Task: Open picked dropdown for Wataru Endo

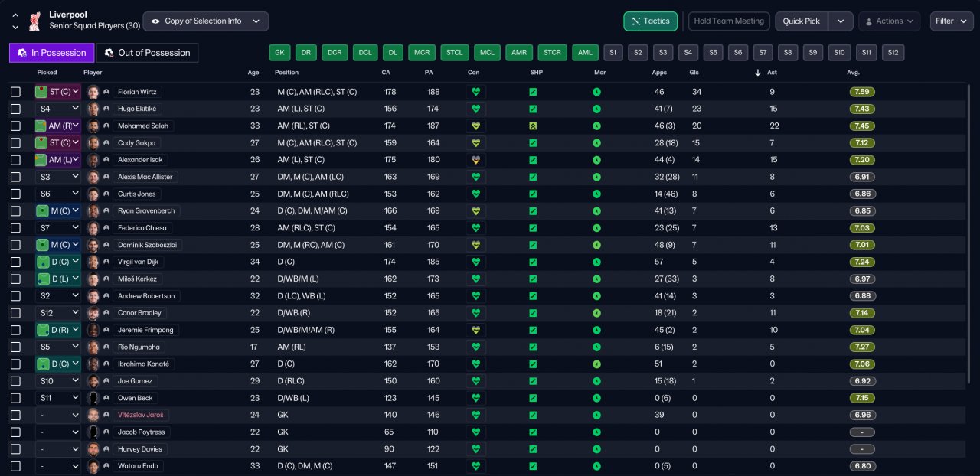Action: (58, 466)
